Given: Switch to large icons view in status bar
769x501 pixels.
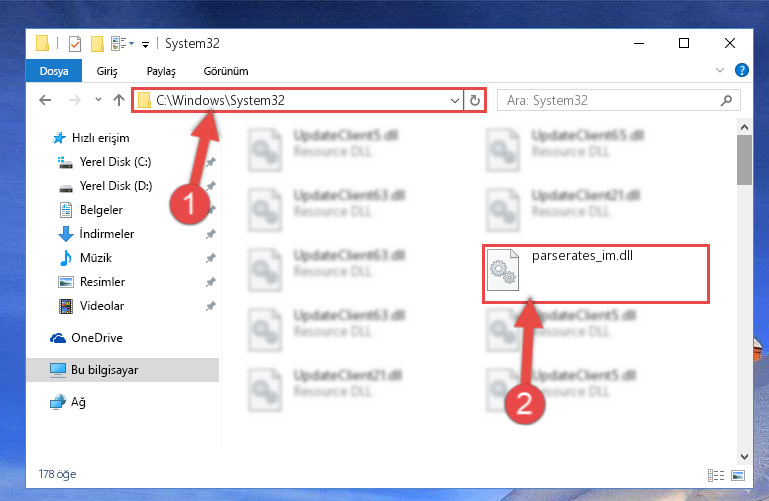Looking at the screenshot, I should (738, 475).
